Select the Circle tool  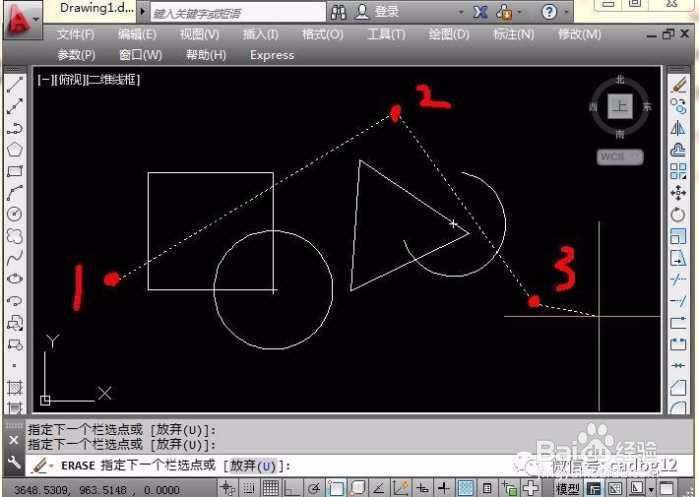(x=15, y=214)
